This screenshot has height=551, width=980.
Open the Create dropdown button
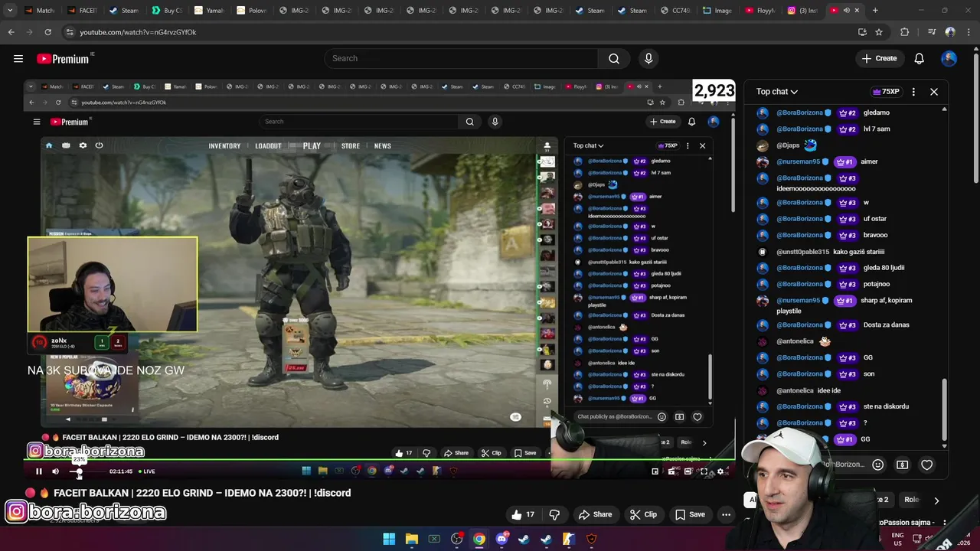(879, 58)
